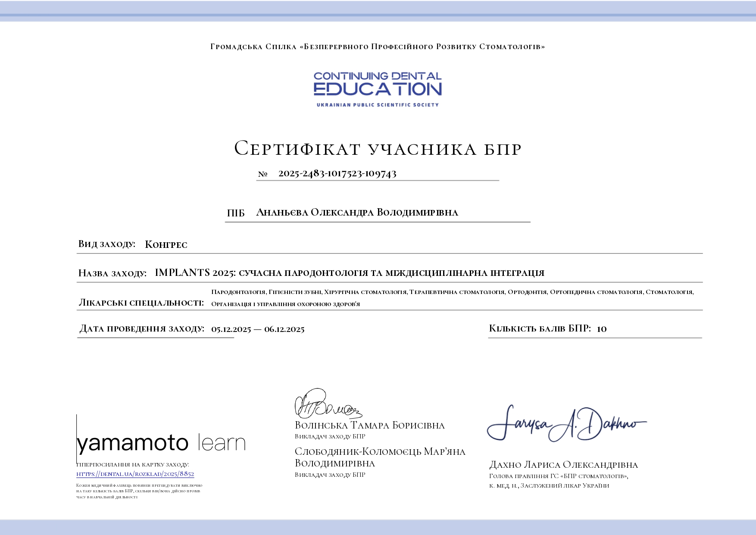Click Larysa Dakhno's handwritten signature
Viewport: 756px width, 535px height.
[x=566, y=424]
